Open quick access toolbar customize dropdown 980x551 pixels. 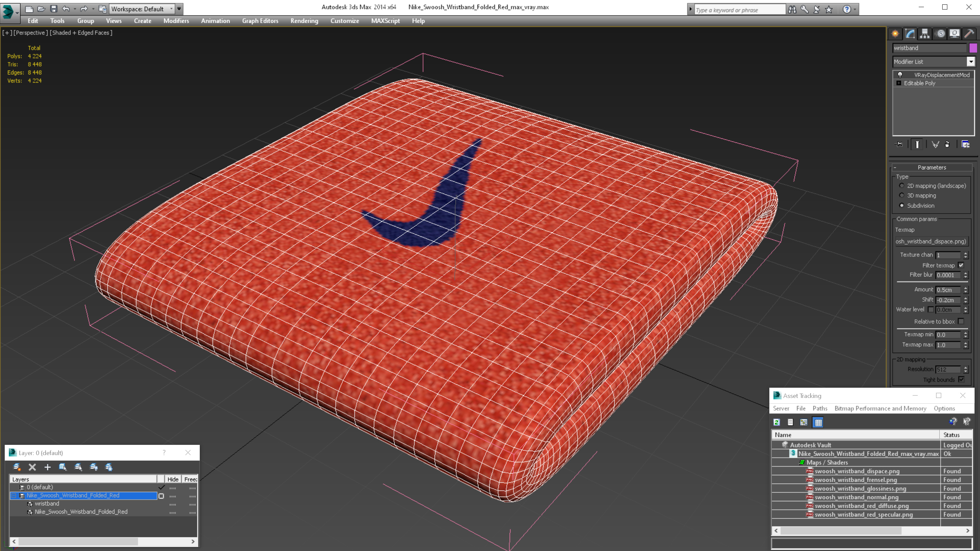coord(179,9)
